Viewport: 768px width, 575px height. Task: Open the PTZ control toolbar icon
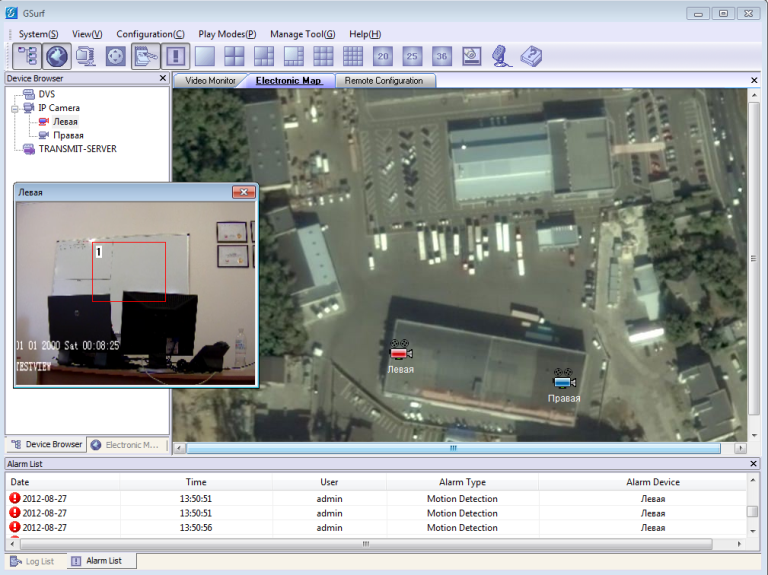[x=116, y=56]
